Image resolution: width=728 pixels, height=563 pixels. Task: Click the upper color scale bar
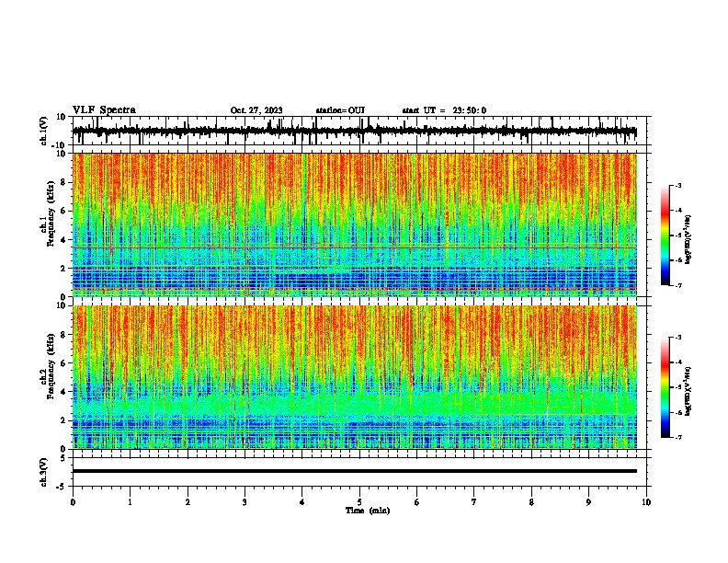(665, 236)
